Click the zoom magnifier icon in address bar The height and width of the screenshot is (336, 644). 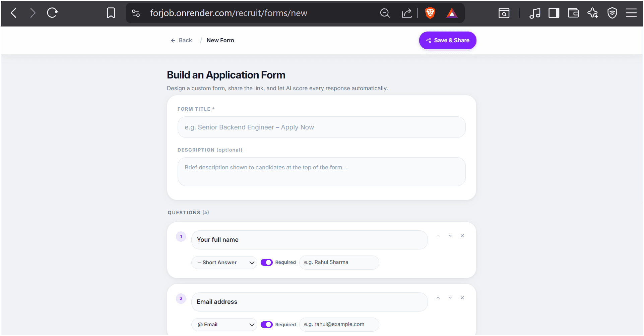point(385,13)
